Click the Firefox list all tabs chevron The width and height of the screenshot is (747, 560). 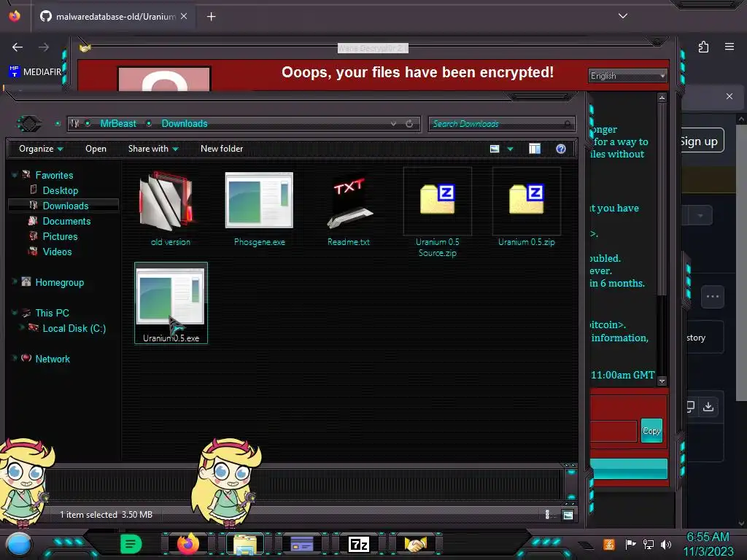[x=623, y=16]
